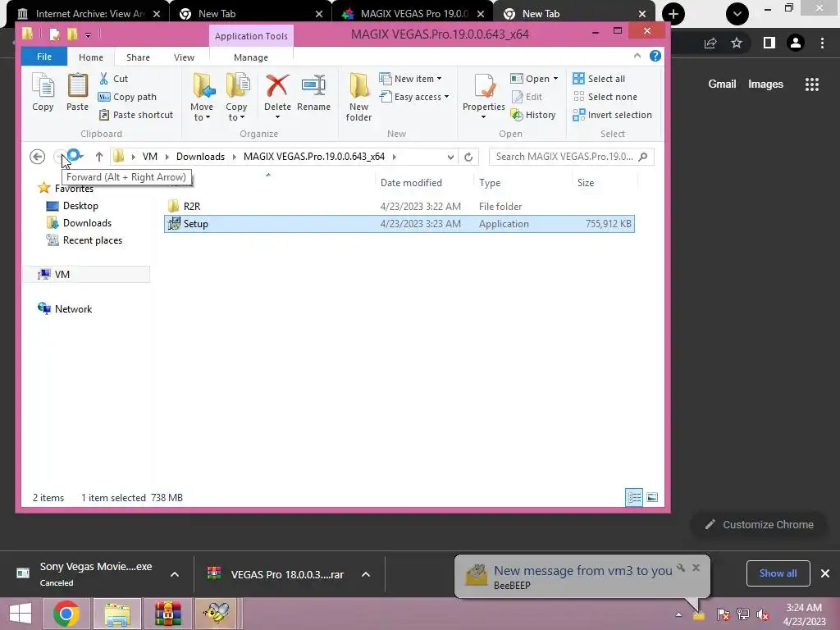This screenshot has width=840, height=630.
Task: Click Chrome bookmark star icon
Action: [737, 43]
